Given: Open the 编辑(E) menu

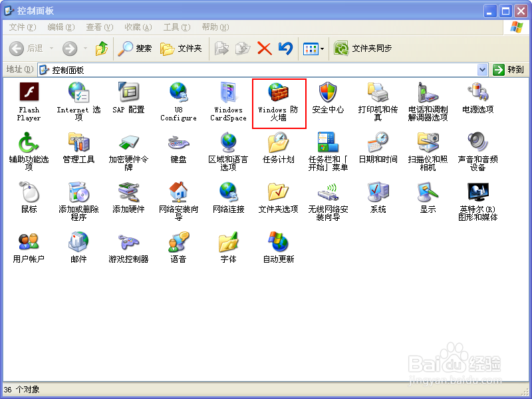Looking at the screenshot, I should [x=61, y=27].
